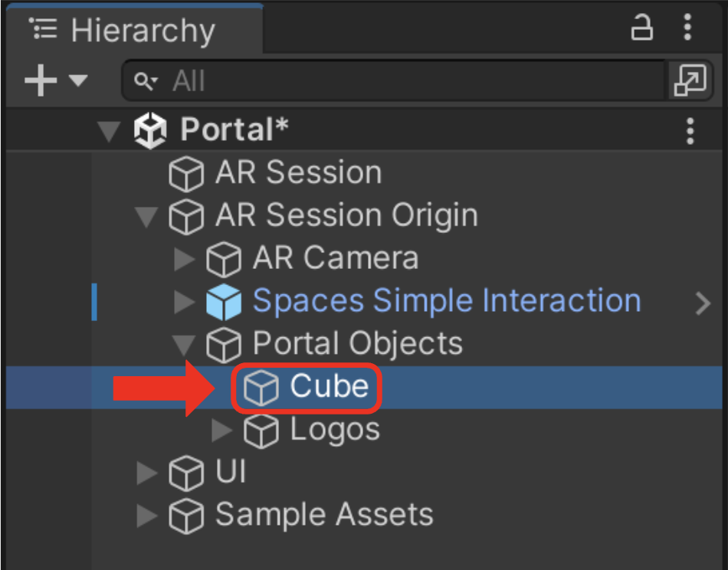
Task: Focus the Hierarchy search field
Action: coord(394,80)
